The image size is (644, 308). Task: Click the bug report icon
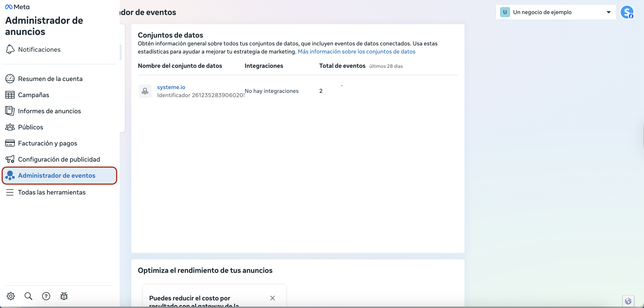(x=64, y=296)
